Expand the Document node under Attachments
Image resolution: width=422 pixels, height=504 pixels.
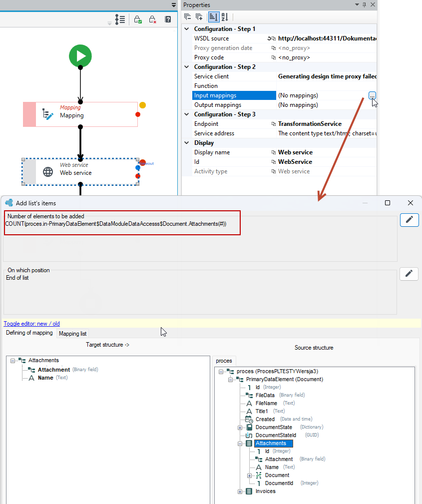[249, 476]
